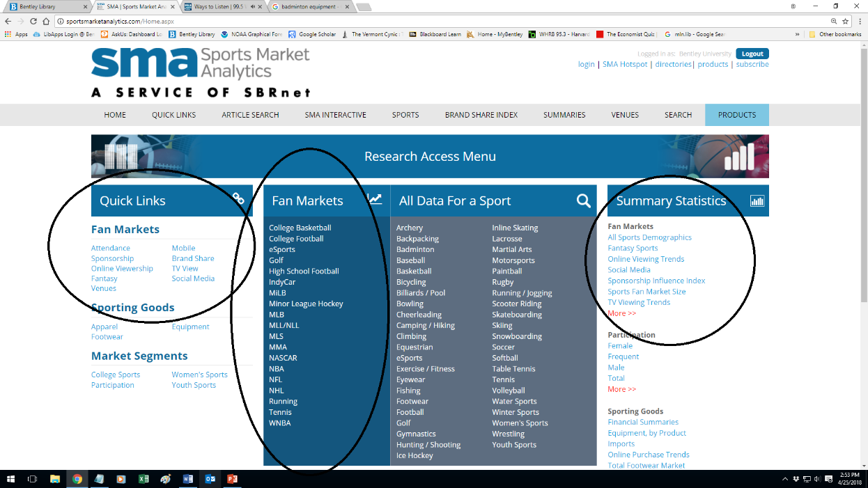The height and width of the screenshot is (488, 868).
Task: Open the Brand Share quick link
Action: point(193,258)
